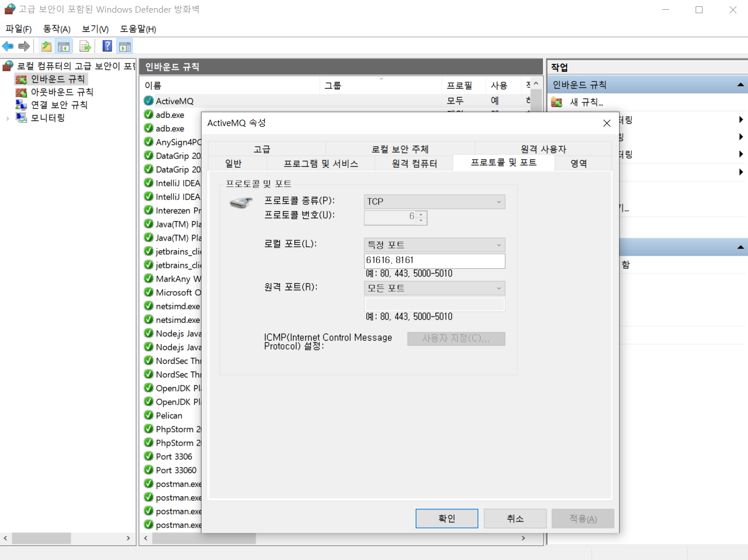The width and height of the screenshot is (748, 560).
Task: Switch to the 일반 tab
Action: 233,163
